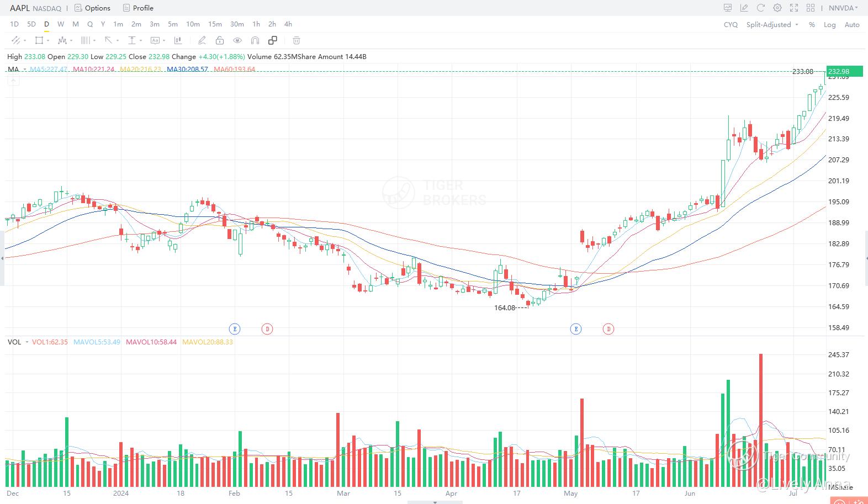Click the 232.98 current price tag
This screenshot has width=868, height=504.
click(844, 71)
